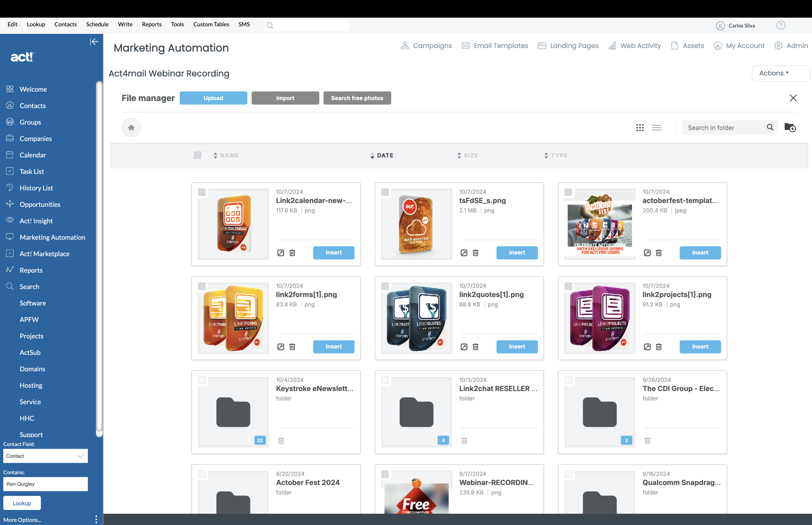This screenshot has height=525, width=812.
Task: Sort files by Date column
Action: pos(382,155)
